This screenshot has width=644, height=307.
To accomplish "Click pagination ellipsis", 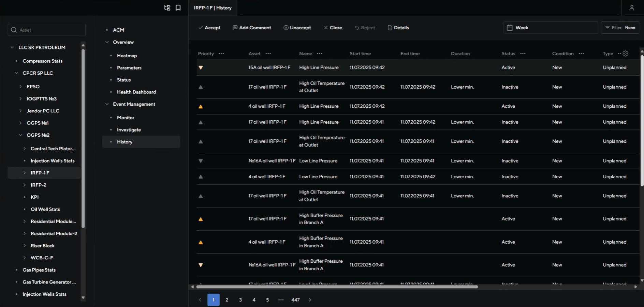I will pos(281,300).
